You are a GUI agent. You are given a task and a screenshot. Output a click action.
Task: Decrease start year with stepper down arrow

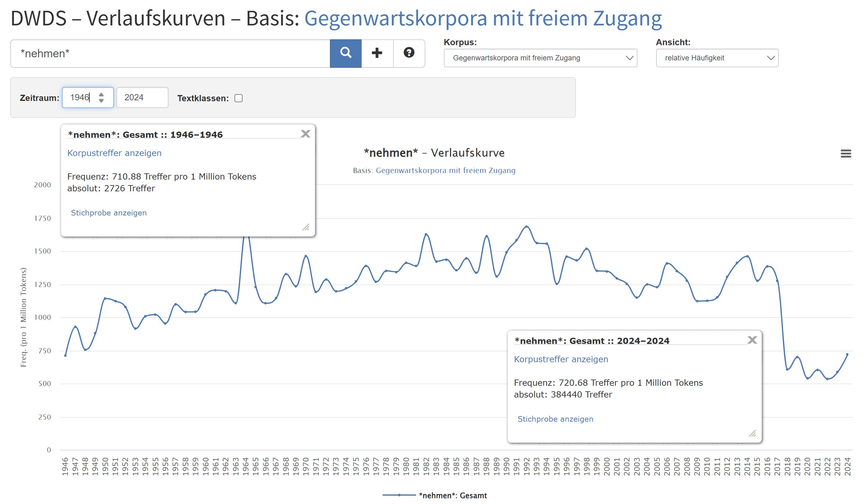(101, 101)
